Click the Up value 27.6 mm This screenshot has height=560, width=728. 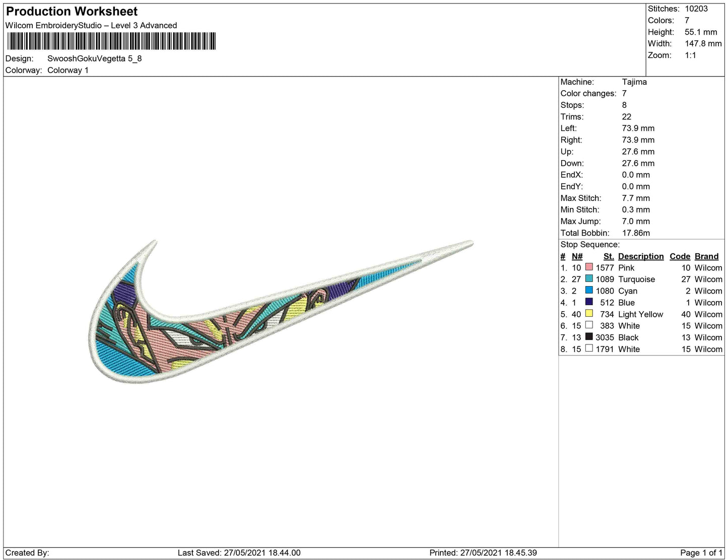coord(638,151)
